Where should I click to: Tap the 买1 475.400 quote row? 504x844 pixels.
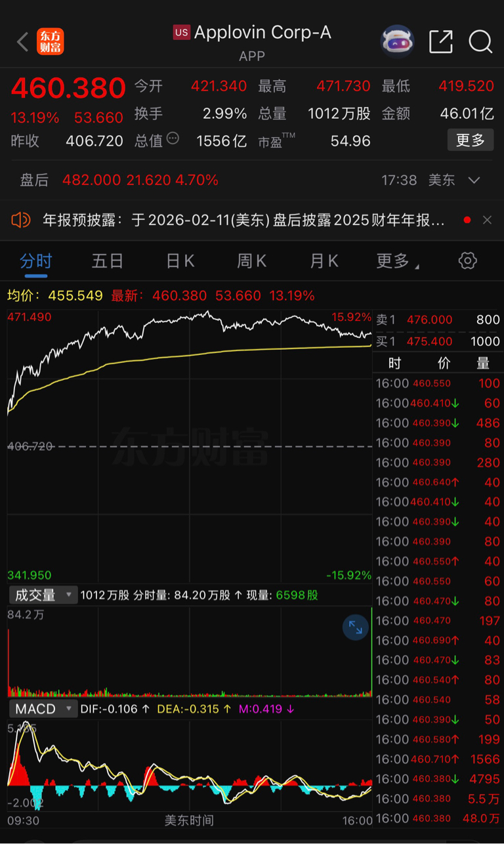click(x=438, y=341)
